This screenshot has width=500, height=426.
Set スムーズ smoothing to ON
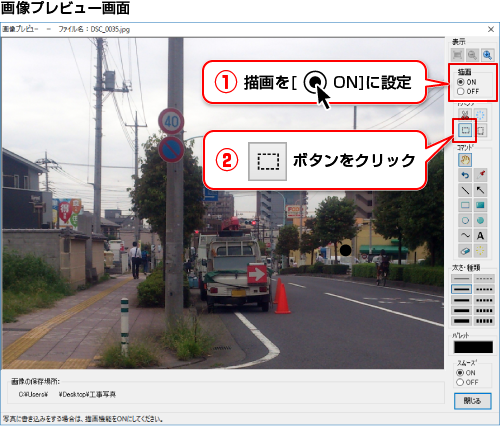point(466,373)
